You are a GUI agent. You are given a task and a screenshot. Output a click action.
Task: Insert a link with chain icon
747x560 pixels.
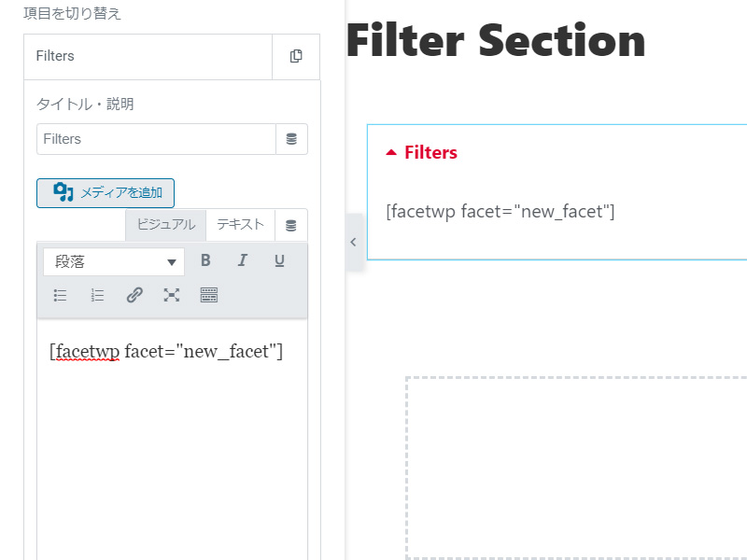(134, 295)
